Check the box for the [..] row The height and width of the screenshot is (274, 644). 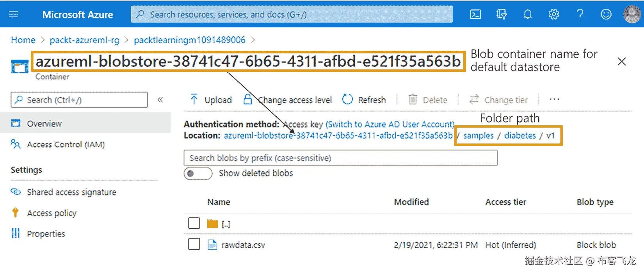(x=194, y=223)
